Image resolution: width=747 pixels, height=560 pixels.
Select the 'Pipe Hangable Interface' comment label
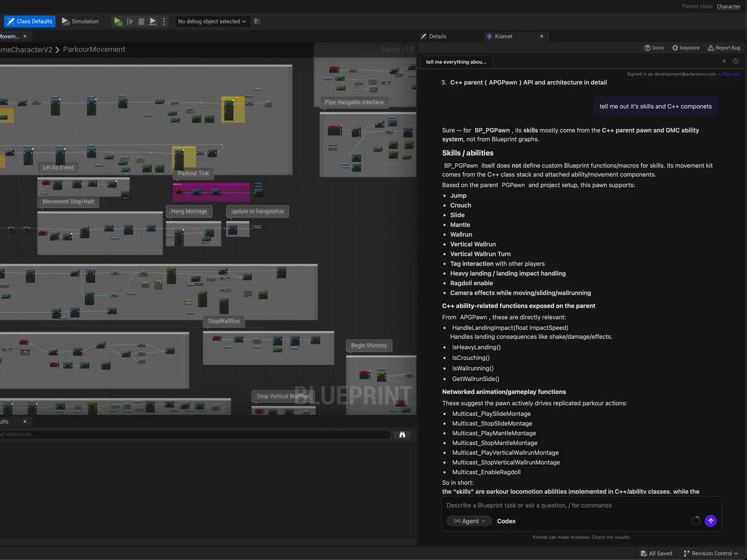354,102
